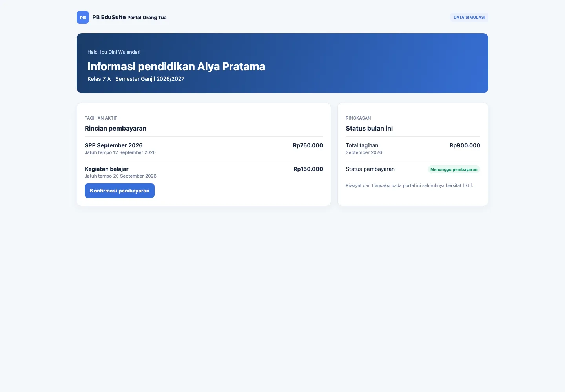
Task: Click the RINGKASAN label
Action: [358, 118]
